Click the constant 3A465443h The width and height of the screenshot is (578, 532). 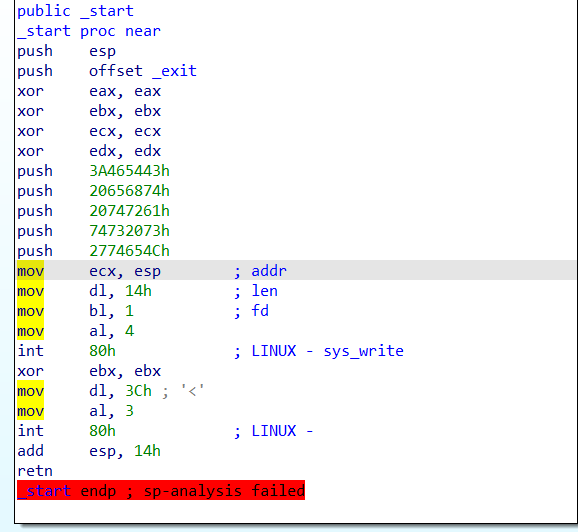129,171
